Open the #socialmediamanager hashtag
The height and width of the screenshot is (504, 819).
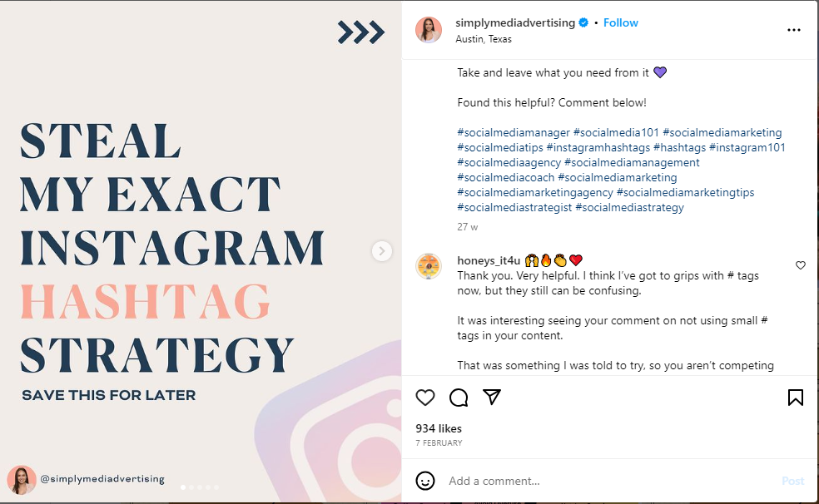(514, 132)
